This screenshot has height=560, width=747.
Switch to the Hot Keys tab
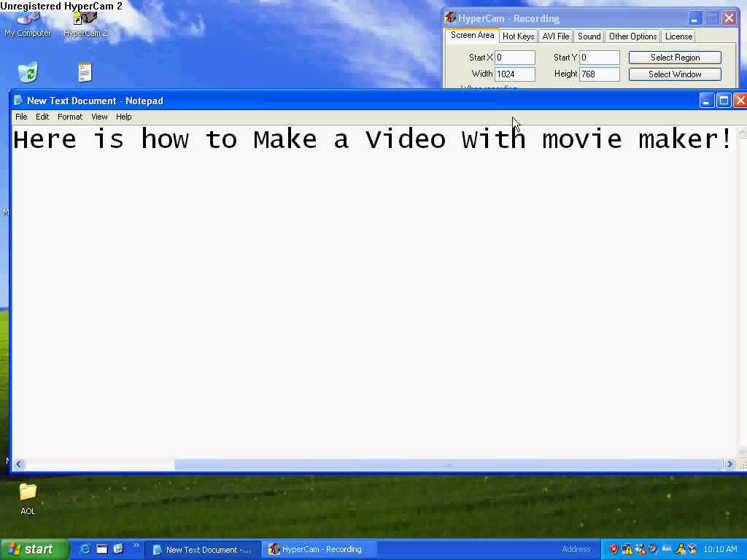tap(518, 36)
